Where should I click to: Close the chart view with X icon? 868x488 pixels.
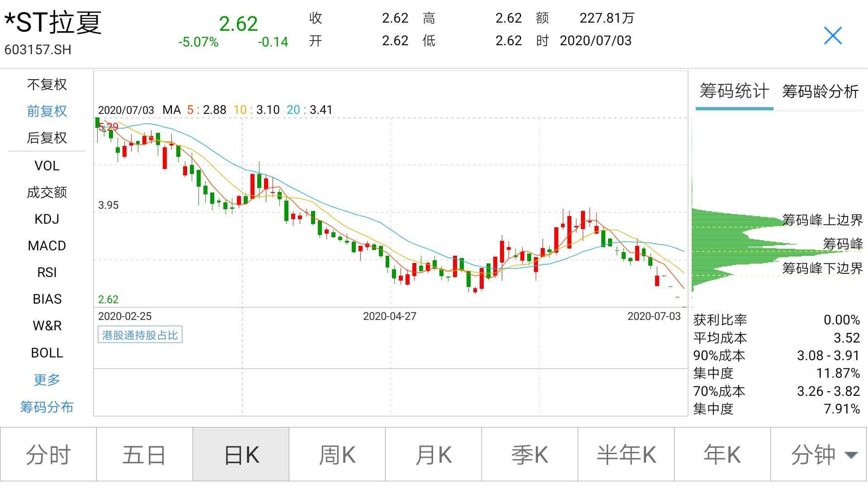pyautogui.click(x=832, y=36)
